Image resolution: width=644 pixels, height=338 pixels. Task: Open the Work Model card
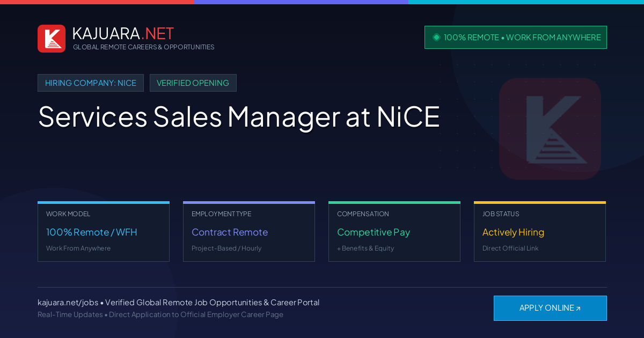point(104,232)
